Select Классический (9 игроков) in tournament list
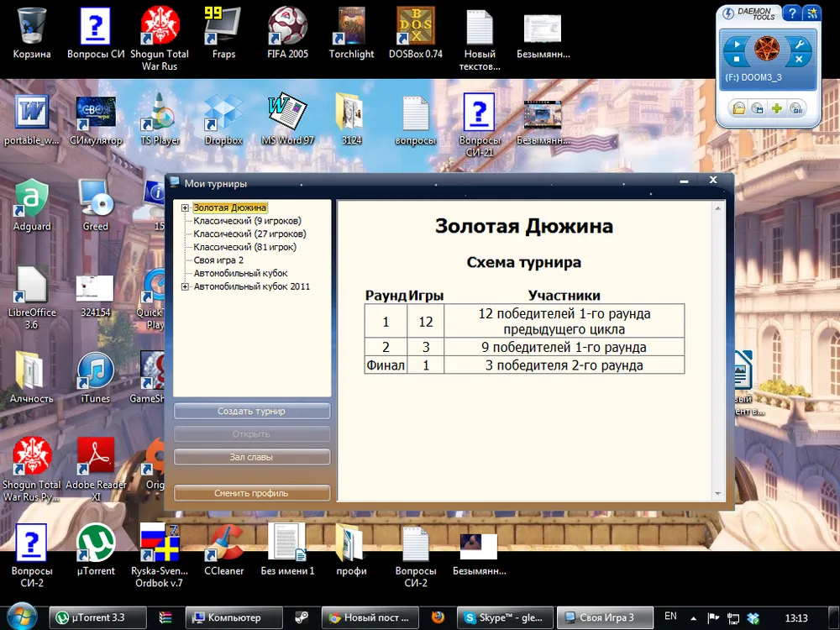This screenshot has width=840, height=630. [x=247, y=221]
